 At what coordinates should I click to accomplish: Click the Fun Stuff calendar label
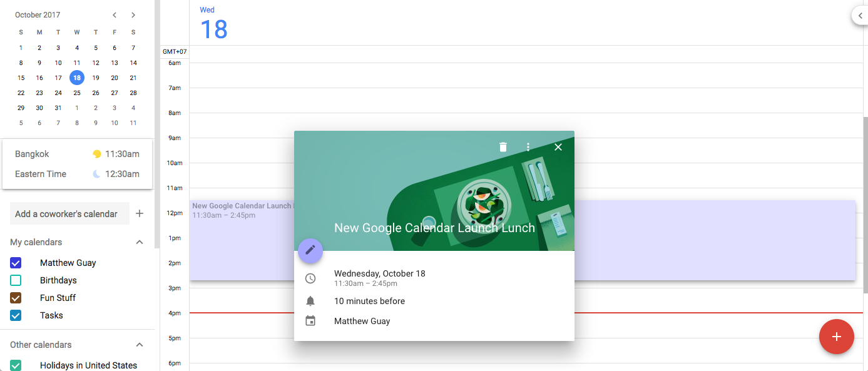[58, 298]
